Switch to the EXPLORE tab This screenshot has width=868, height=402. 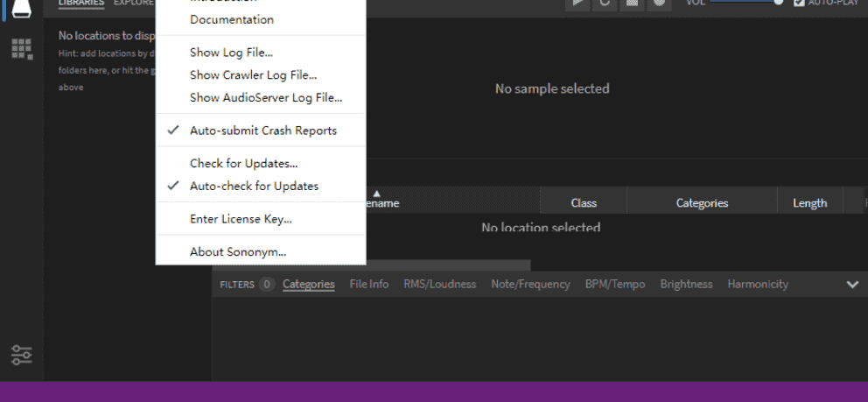pyautogui.click(x=133, y=3)
